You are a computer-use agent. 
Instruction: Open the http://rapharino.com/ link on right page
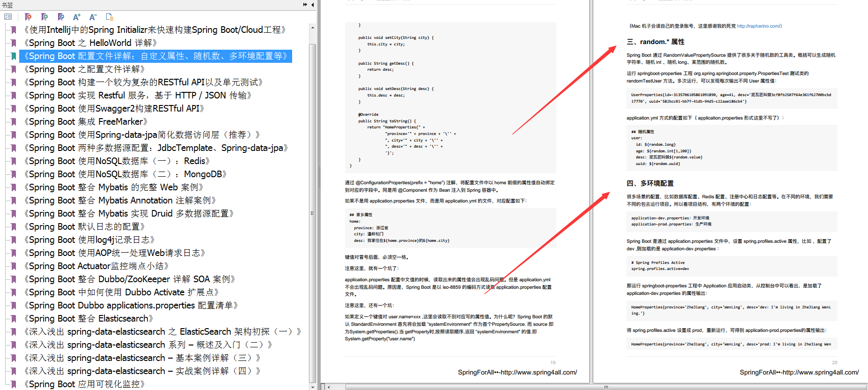point(759,26)
